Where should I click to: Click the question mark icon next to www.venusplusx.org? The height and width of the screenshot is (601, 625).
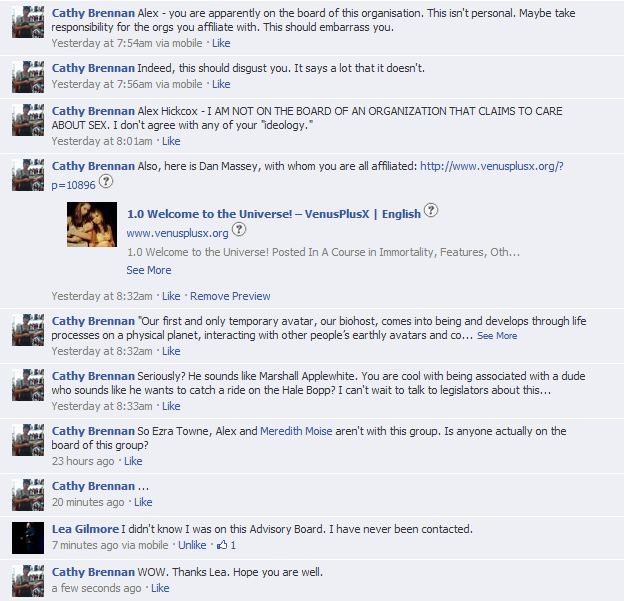239,229
